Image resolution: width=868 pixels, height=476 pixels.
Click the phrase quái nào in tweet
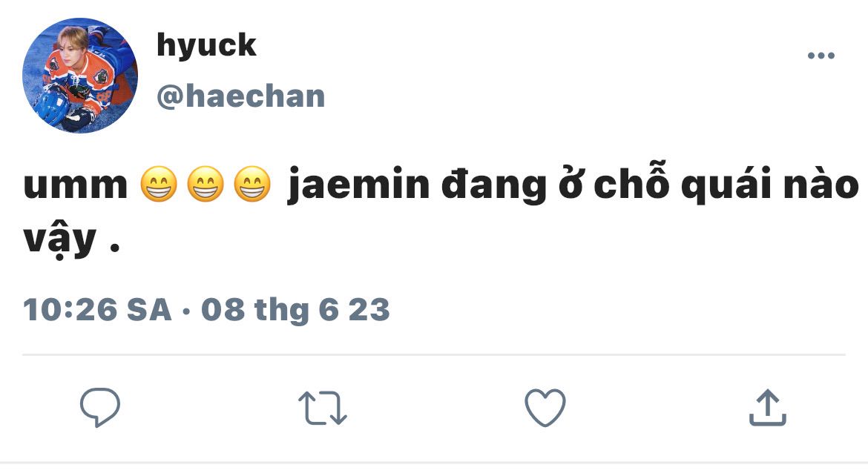(x=770, y=185)
